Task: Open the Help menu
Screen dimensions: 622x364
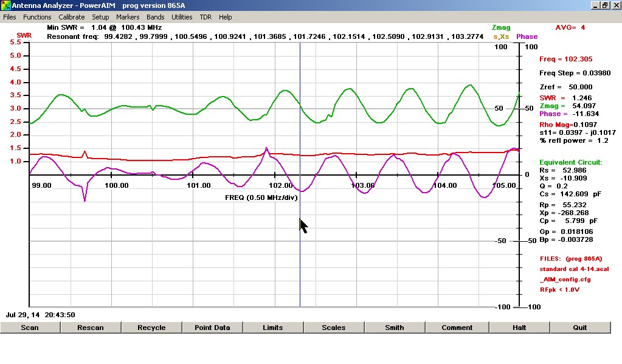Action: tap(225, 17)
